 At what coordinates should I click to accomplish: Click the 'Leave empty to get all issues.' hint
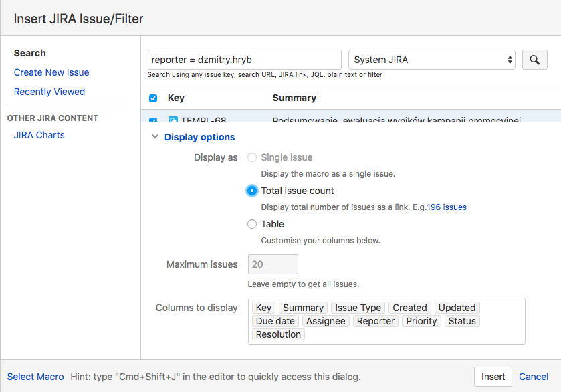pos(304,284)
